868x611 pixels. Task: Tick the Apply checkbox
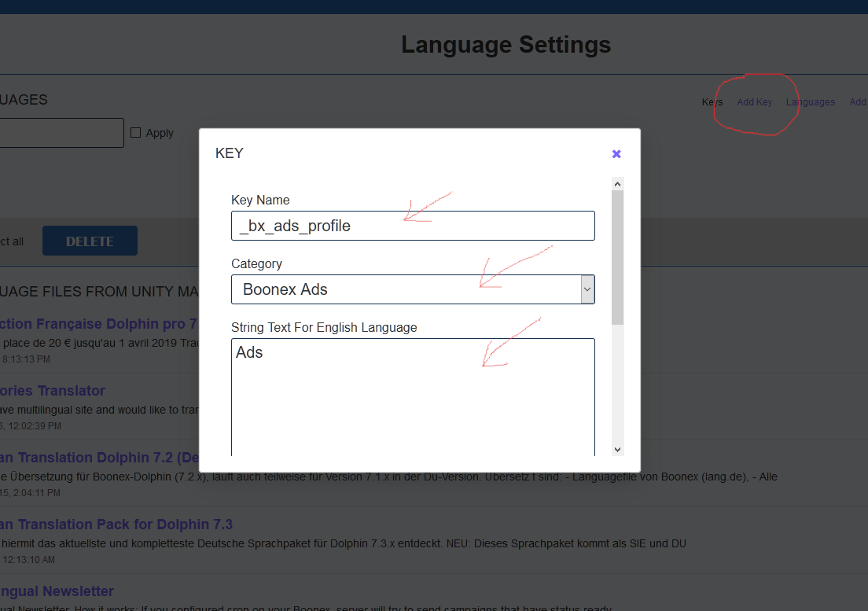coord(136,133)
